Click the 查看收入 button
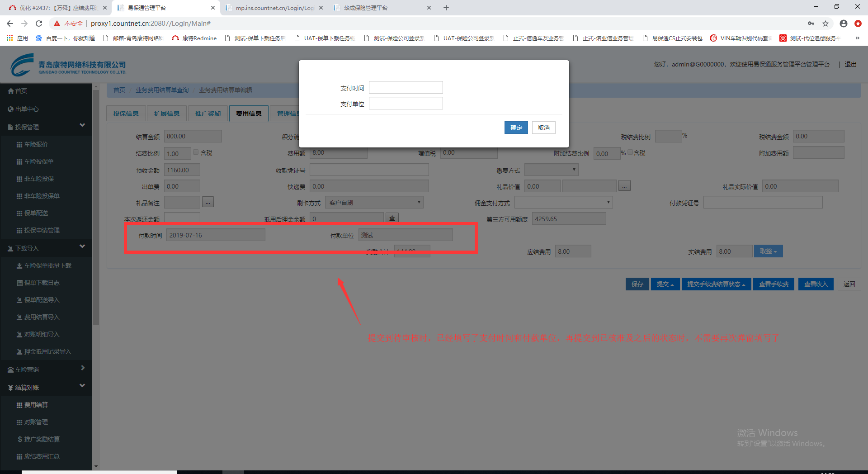 point(816,284)
